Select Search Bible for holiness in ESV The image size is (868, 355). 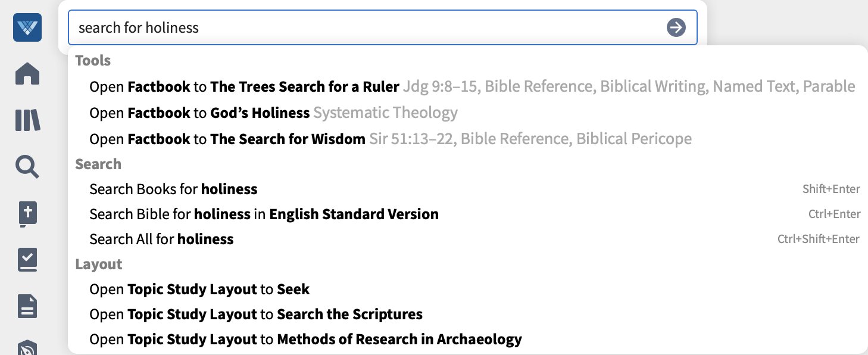coord(467,214)
